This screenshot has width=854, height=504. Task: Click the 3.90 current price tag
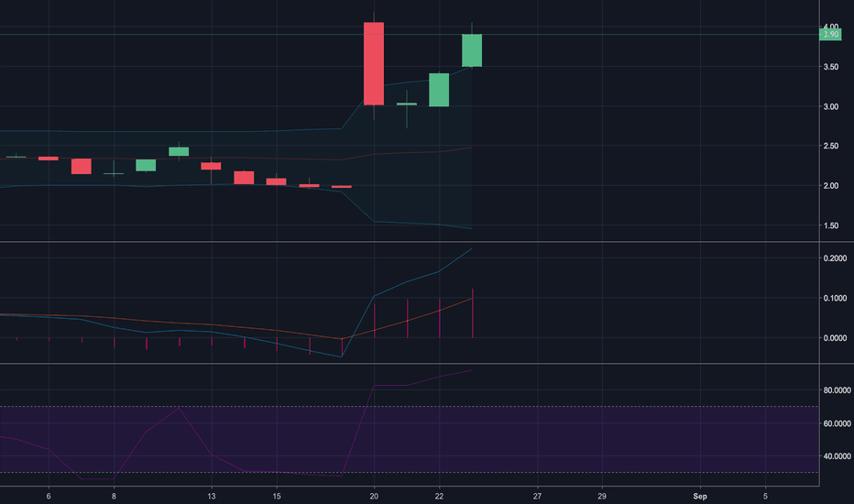coord(830,34)
